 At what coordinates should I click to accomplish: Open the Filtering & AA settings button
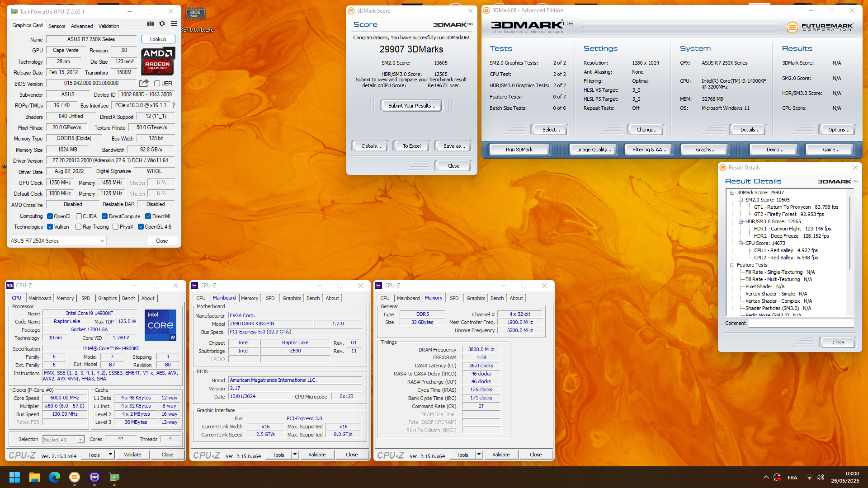(649, 150)
